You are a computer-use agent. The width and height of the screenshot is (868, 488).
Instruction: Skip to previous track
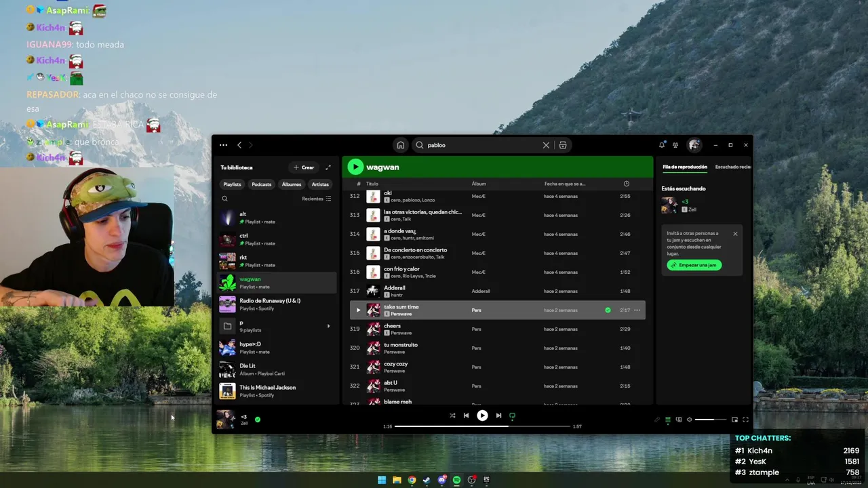(466, 415)
